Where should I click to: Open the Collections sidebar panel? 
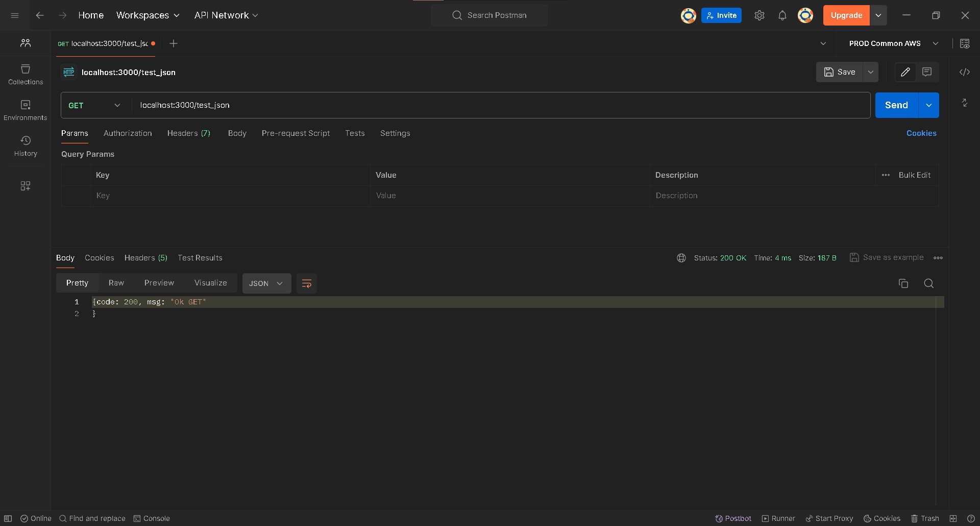click(x=26, y=75)
